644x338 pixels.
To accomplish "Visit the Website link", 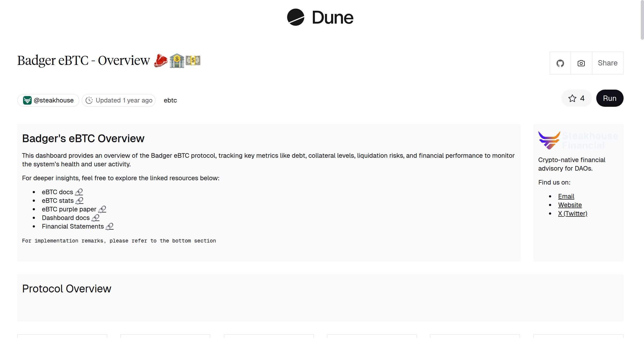I will pyautogui.click(x=570, y=205).
